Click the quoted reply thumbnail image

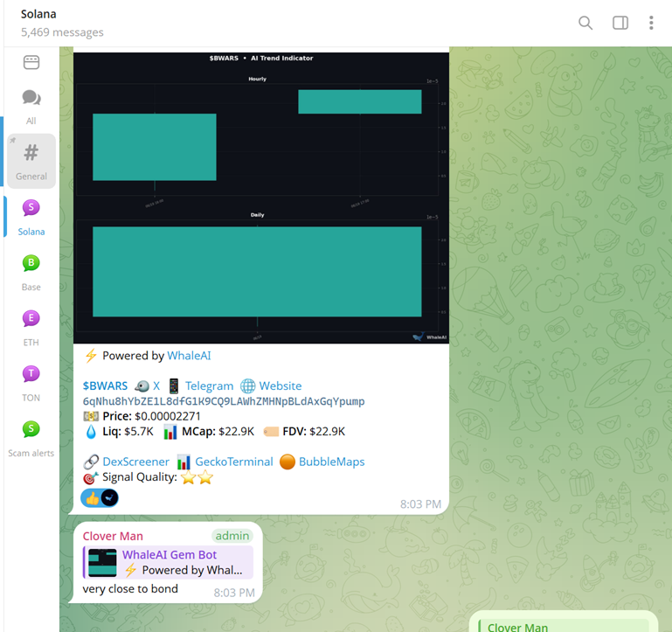pyautogui.click(x=102, y=563)
